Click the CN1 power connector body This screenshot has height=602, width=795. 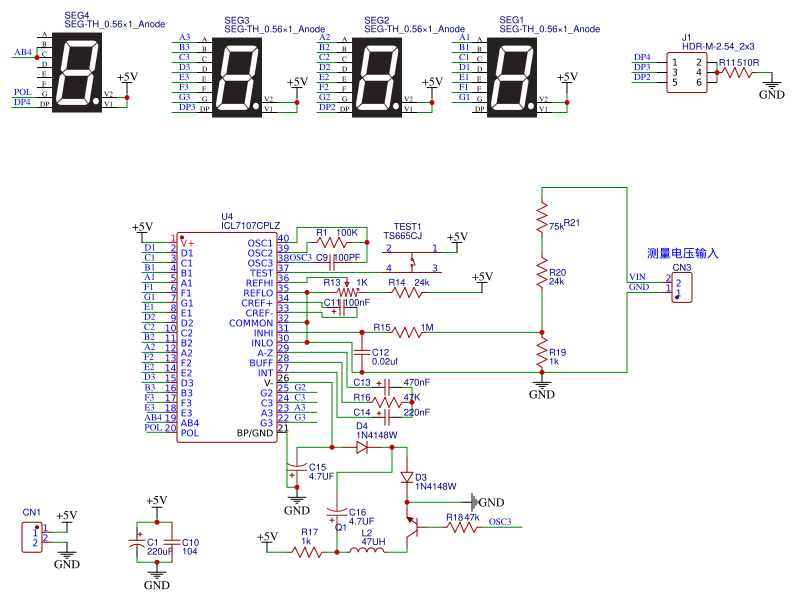[31, 538]
